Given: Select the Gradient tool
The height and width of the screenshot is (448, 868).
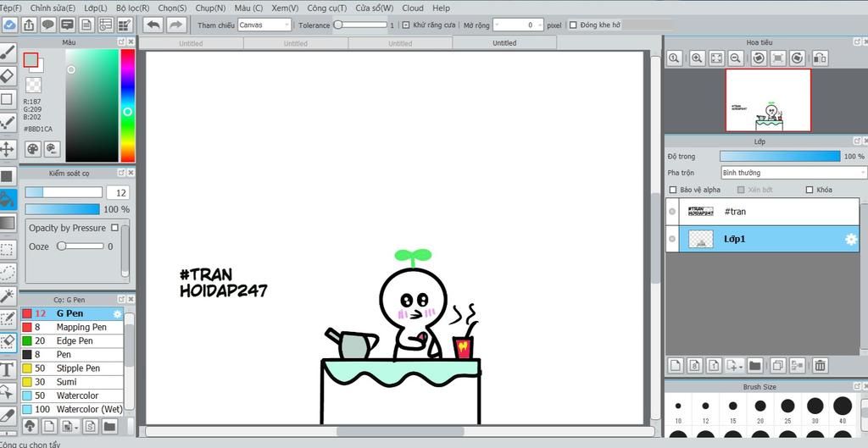Looking at the screenshot, I should (7, 223).
